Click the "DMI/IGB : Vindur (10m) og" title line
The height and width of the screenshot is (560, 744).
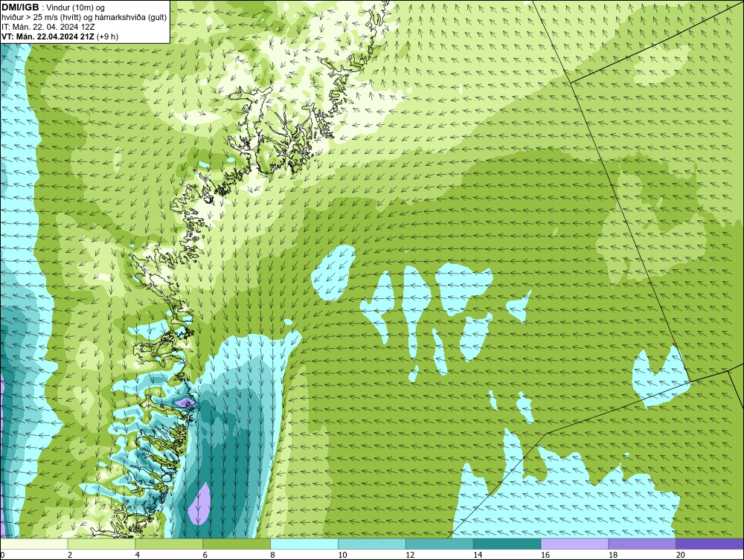54,7
